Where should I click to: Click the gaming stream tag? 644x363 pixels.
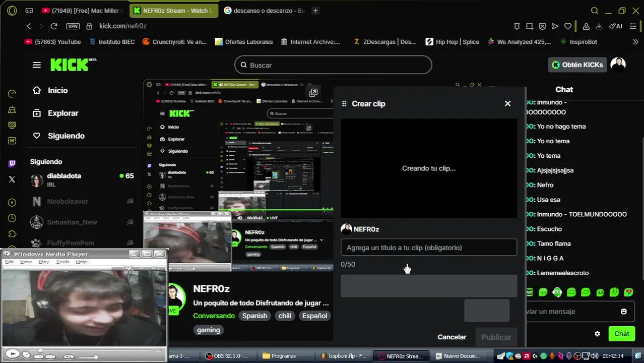[208, 330]
